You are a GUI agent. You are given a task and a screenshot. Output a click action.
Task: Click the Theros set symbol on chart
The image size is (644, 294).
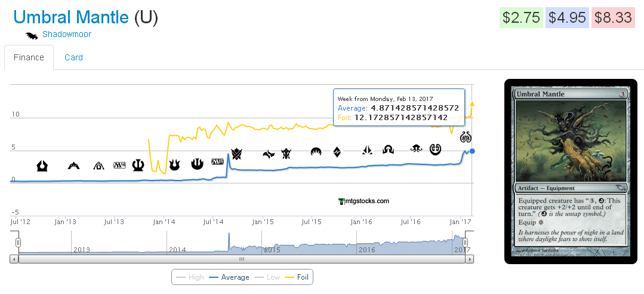point(138,166)
